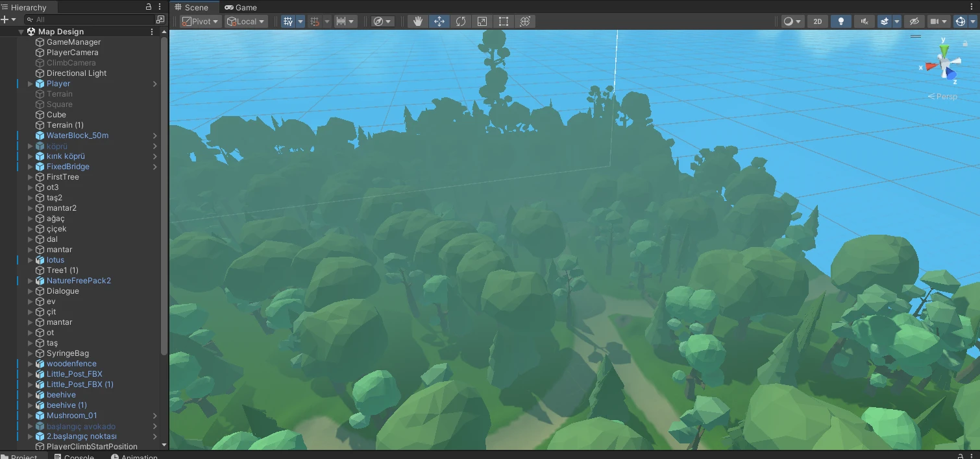
Task: Select the Transform tool
Action: click(526, 21)
